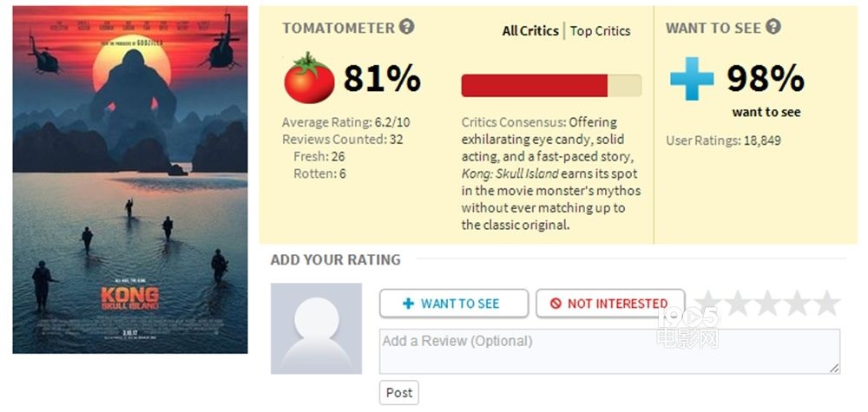Click the user avatar placeholder
The width and height of the screenshot is (868, 412).
pyautogui.click(x=316, y=329)
